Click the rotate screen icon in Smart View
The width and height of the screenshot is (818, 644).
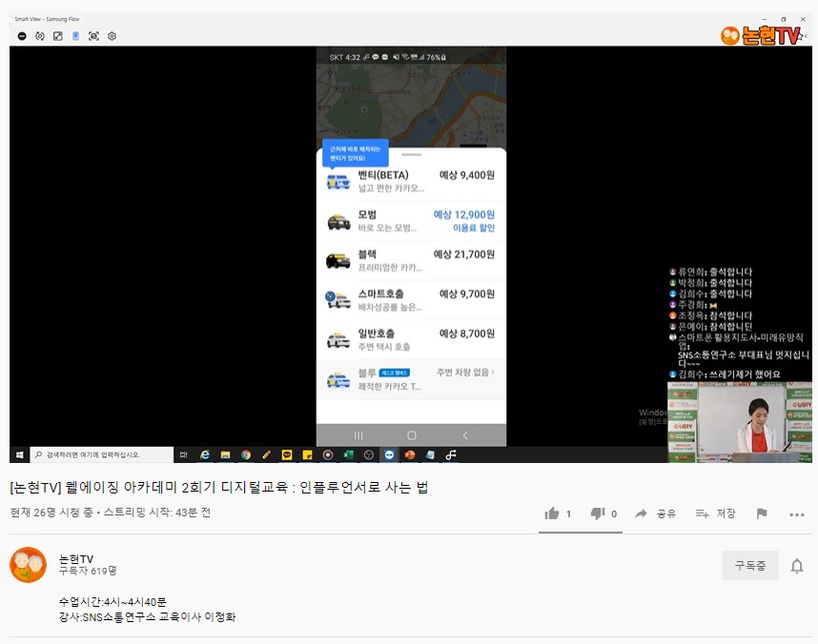point(40,36)
